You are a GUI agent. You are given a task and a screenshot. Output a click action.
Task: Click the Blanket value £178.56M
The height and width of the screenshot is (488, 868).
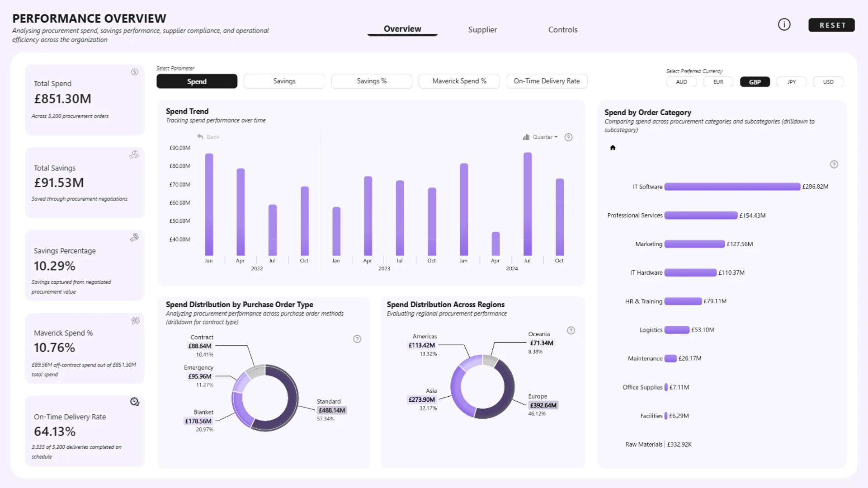pyautogui.click(x=198, y=421)
